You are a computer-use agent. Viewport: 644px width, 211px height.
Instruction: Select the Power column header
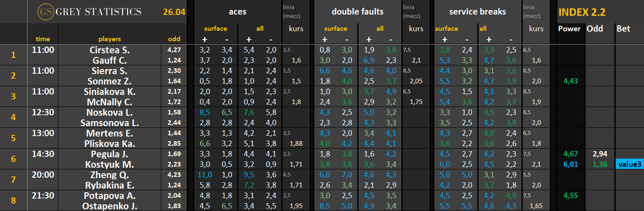pos(569,29)
